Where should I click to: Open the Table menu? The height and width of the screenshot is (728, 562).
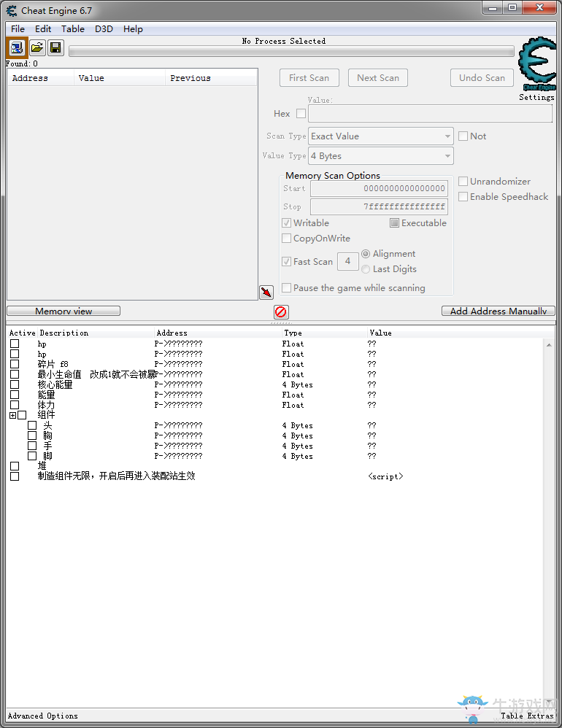tap(73, 28)
